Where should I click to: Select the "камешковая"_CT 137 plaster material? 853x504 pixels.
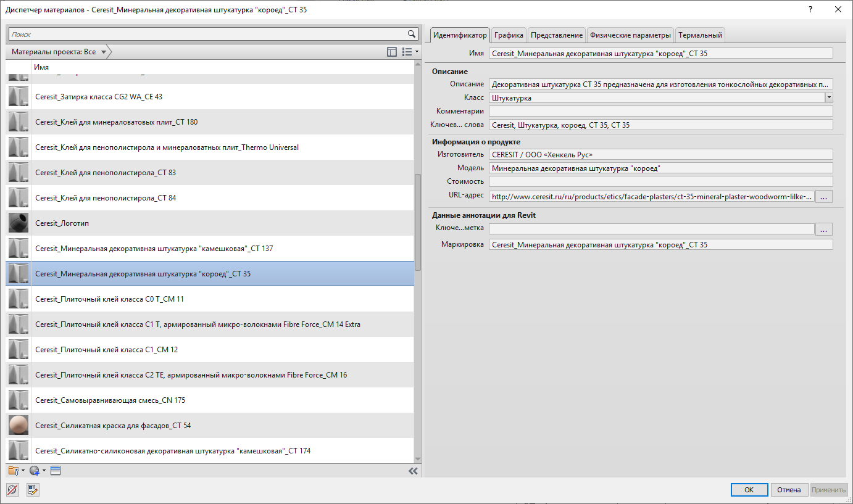point(210,248)
